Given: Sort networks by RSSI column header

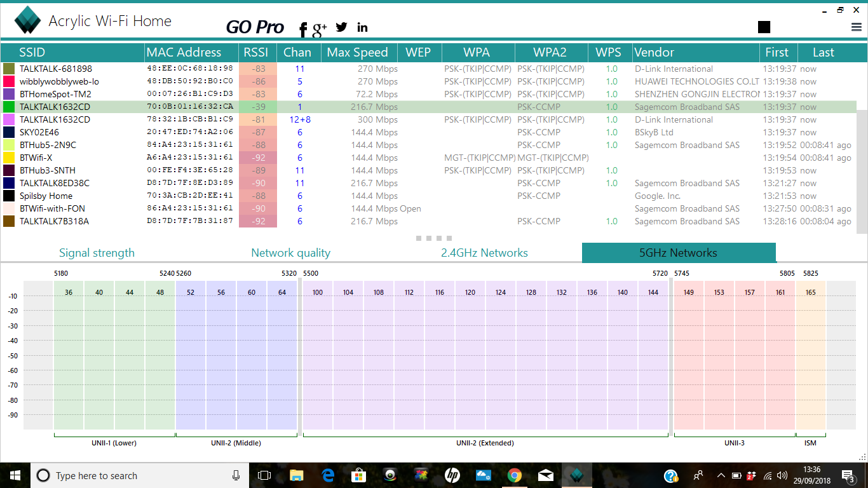Looking at the screenshot, I should pyautogui.click(x=256, y=52).
